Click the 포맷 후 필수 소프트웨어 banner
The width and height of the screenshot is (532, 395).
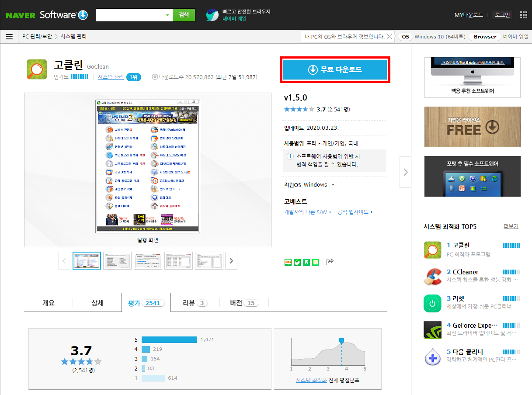(x=473, y=176)
